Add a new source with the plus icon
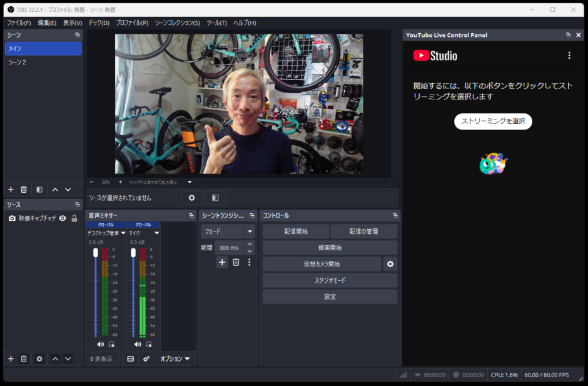The image size is (588, 386). click(11, 359)
